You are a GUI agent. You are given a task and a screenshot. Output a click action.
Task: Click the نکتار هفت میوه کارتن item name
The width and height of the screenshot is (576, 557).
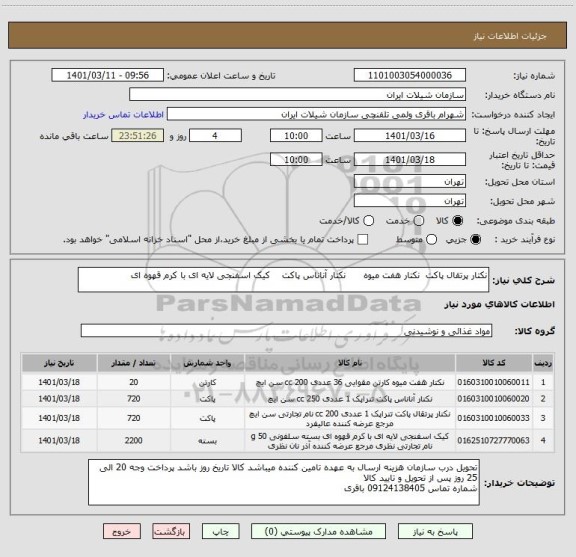click(350, 382)
